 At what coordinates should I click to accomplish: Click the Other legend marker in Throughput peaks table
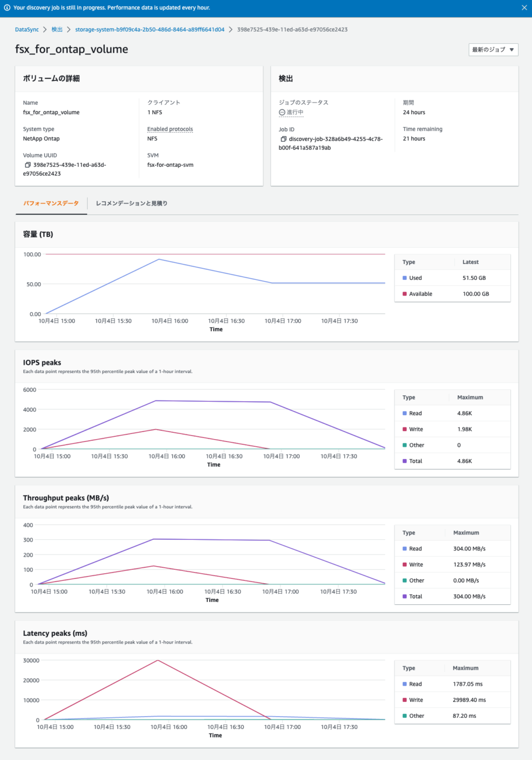pyautogui.click(x=405, y=580)
